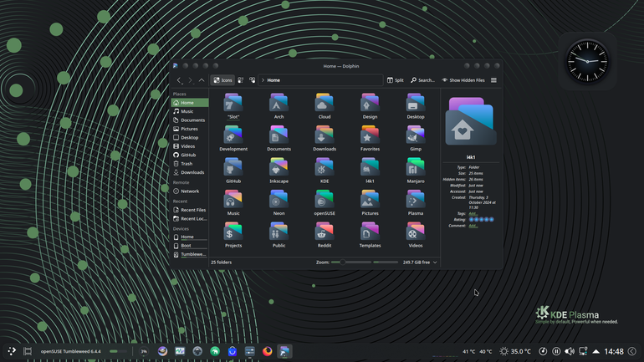The height and width of the screenshot is (362, 644).
Task: Open Music in the Places sidebar
Action: pyautogui.click(x=190, y=111)
